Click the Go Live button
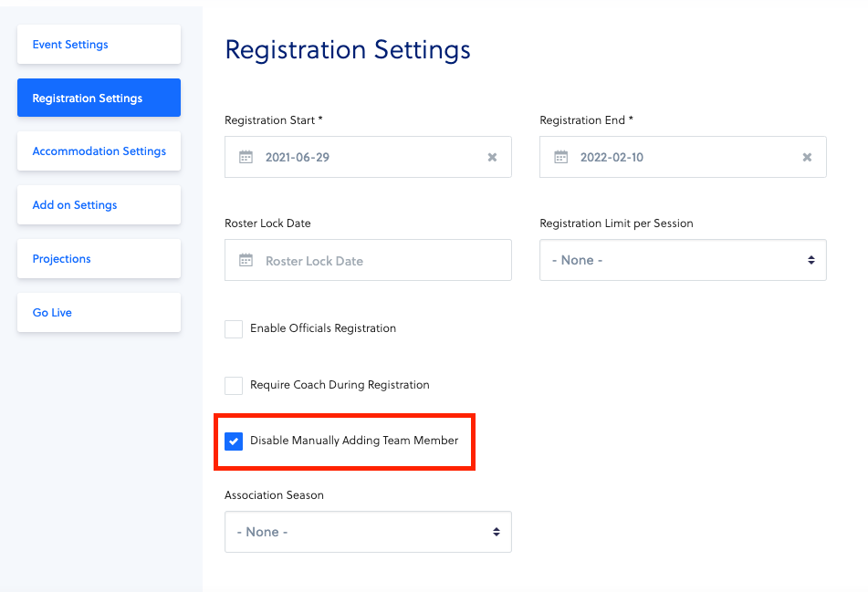Image resolution: width=868 pixels, height=592 pixels. [x=99, y=312]
